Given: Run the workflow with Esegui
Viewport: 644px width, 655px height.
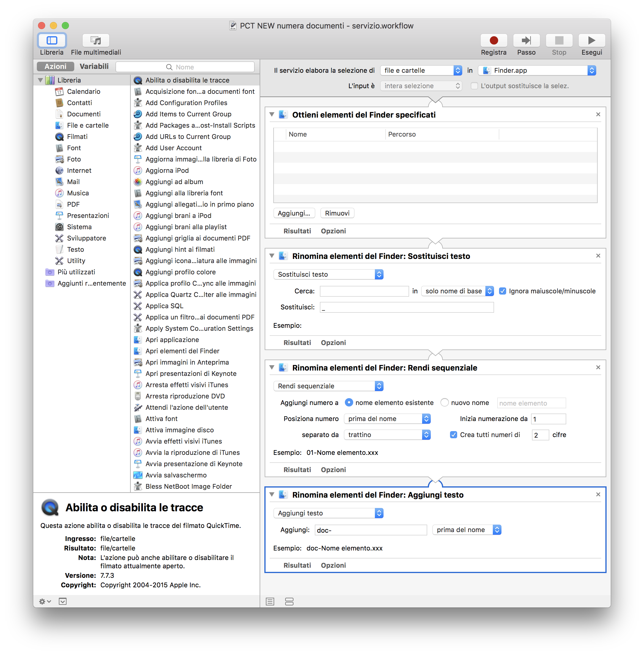Looking at the screenshot, I should tap(592, 41).
